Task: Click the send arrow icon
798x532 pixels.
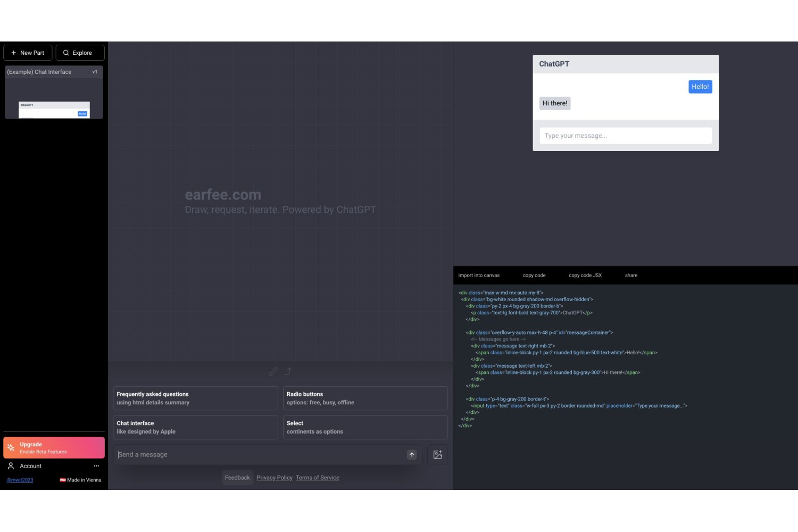Action: (412, 455)
